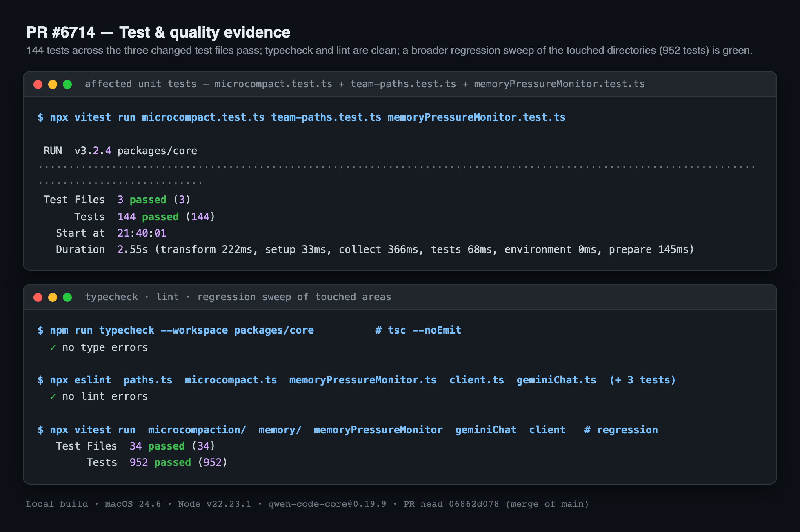Click '# regression' comment

pos(621,430)
